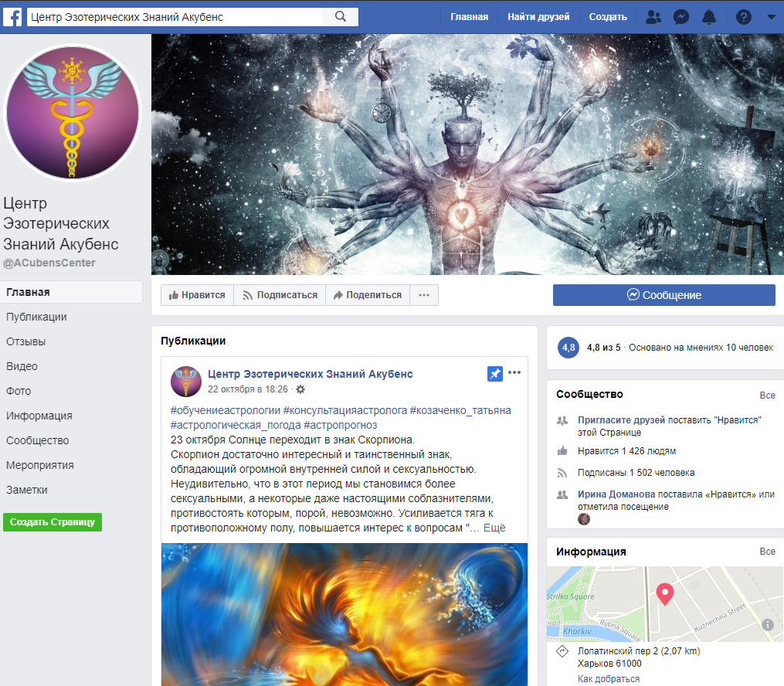Toggle the Нравится like button
Screen dimensions: 784x686
197,295
